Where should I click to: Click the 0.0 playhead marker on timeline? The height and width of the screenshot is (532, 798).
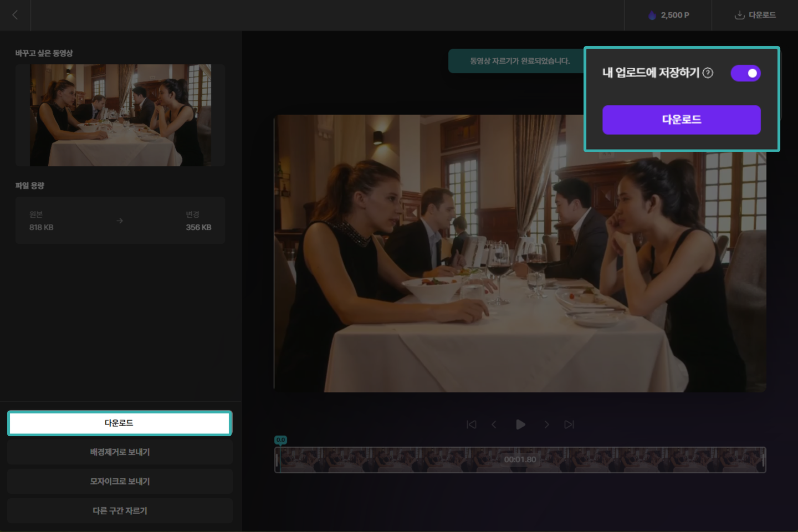tap(280, 440)
